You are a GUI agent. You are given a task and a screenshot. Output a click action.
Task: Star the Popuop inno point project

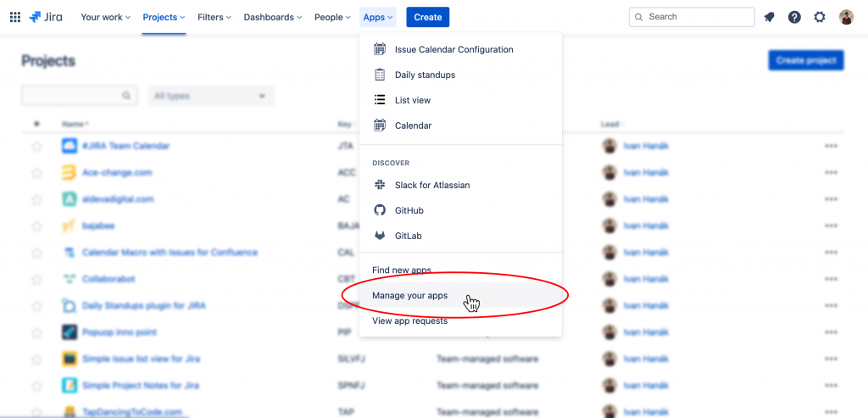pos(36,332)
